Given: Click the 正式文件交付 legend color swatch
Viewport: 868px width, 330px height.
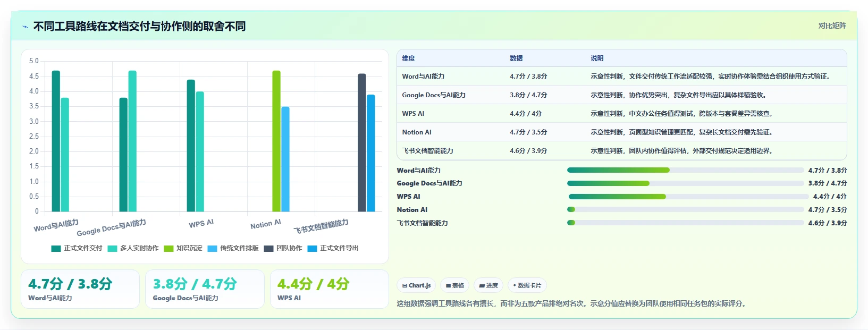Looking at the screenshot, I should 56,248.
